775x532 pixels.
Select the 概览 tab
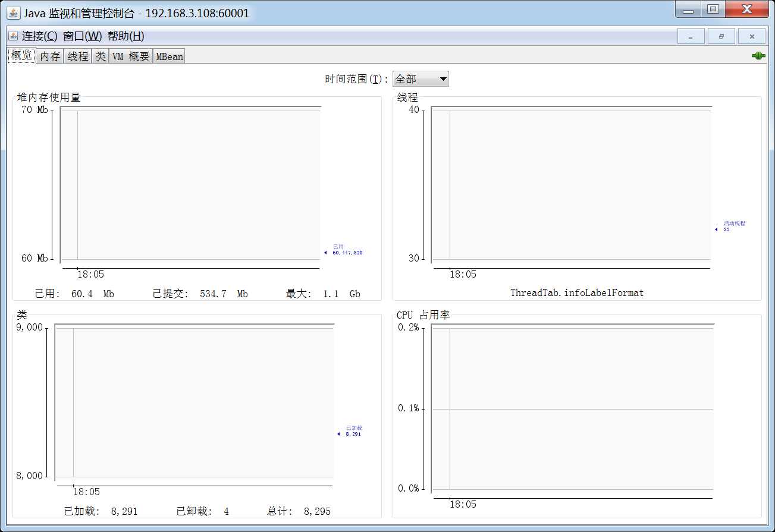tap(21, 56)
